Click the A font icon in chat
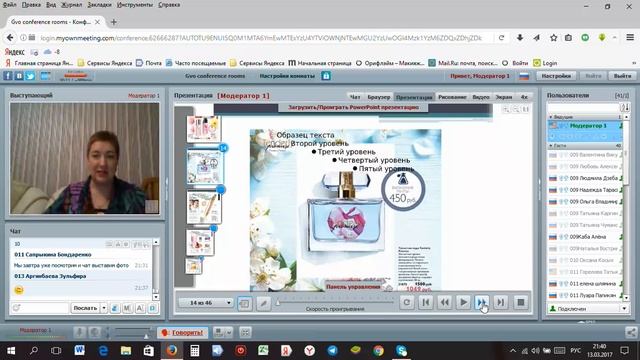 140,308
